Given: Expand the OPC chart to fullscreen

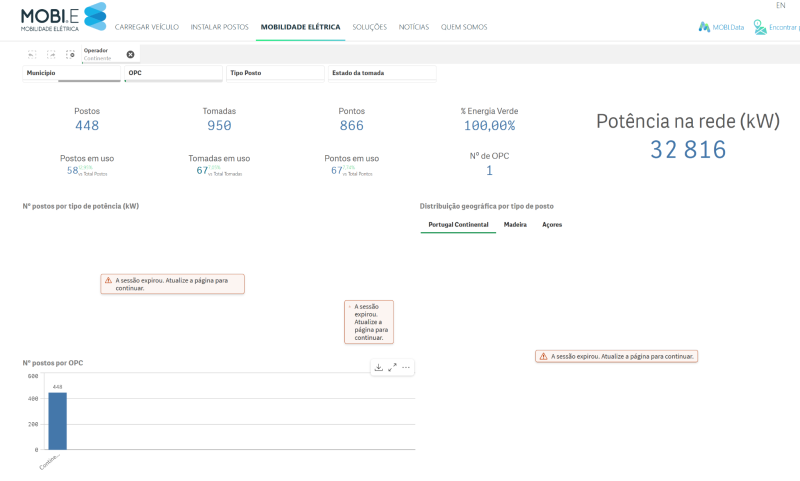Looking at the screenshot, I should tap(392, 367).
